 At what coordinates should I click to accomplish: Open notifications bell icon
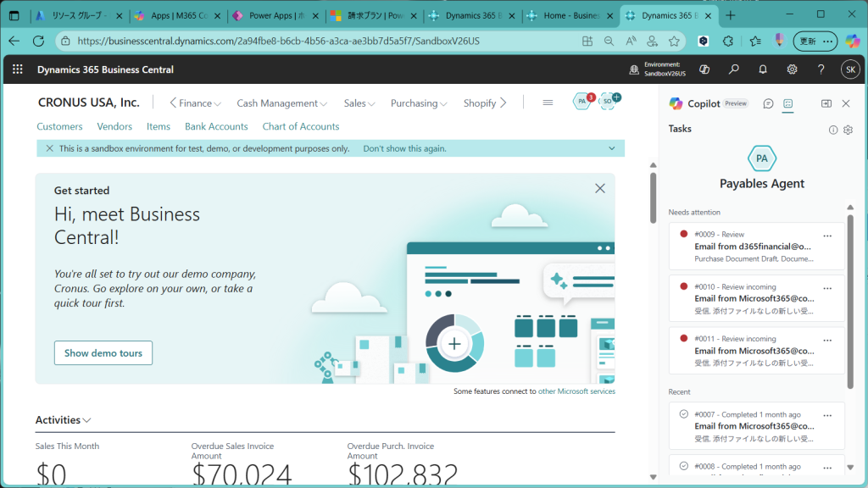[x=763, y=69]
